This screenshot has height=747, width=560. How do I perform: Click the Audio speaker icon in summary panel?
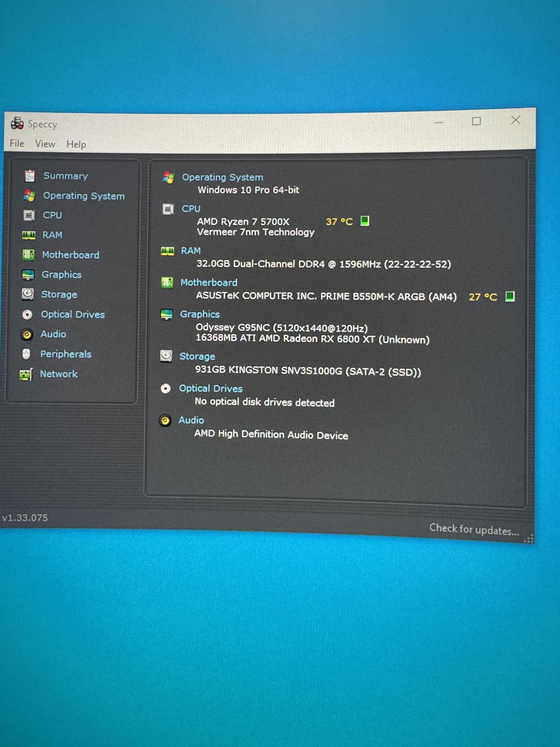click(x=165, y=421)
